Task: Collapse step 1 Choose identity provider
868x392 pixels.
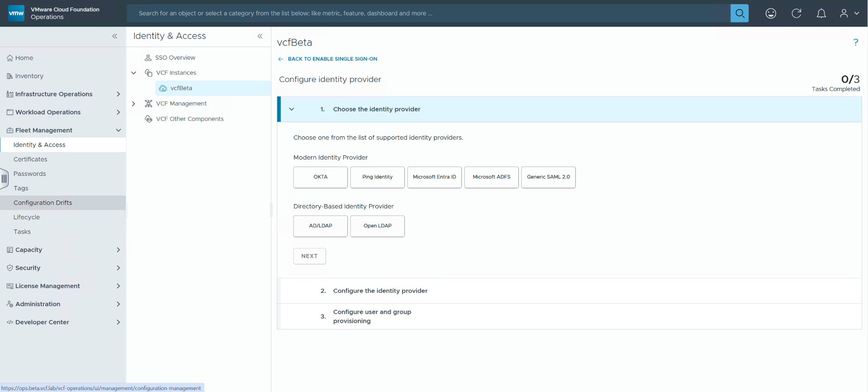Action: click(292, 109)
